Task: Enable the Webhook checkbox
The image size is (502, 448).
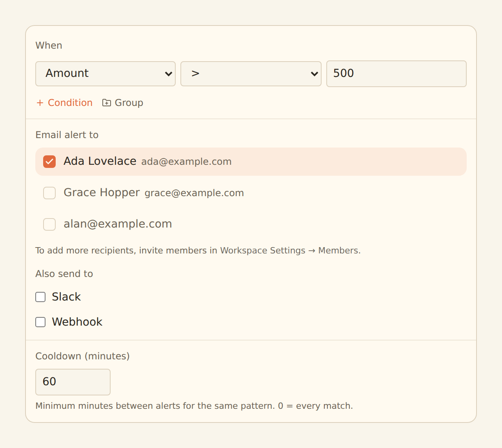Action: click(x=40, y=322)
